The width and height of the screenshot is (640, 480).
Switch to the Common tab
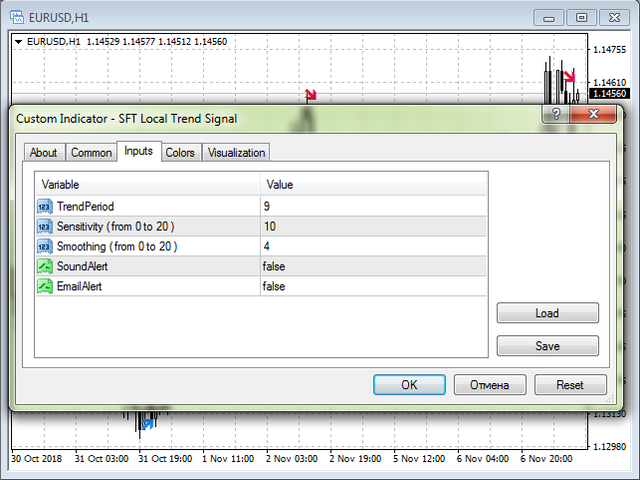(x=91, y=153)
